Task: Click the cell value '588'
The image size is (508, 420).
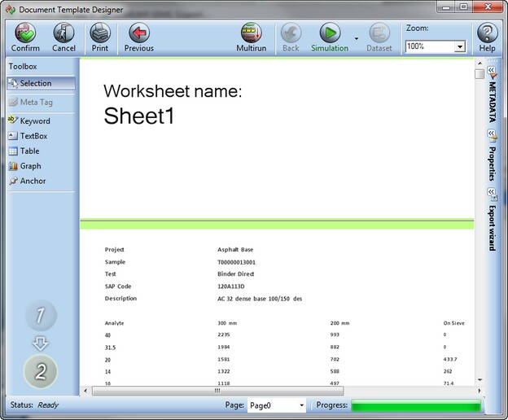Action: tap(335, 371)
